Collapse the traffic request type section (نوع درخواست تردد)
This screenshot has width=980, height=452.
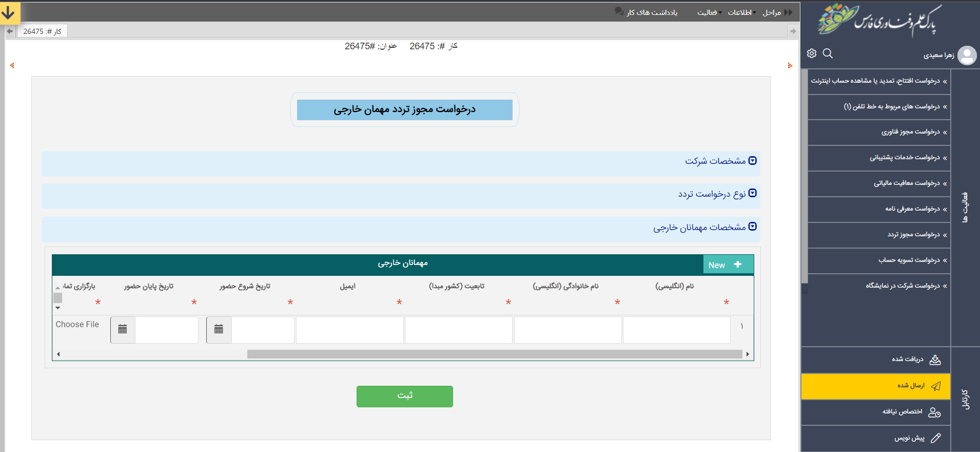(752, 193)
